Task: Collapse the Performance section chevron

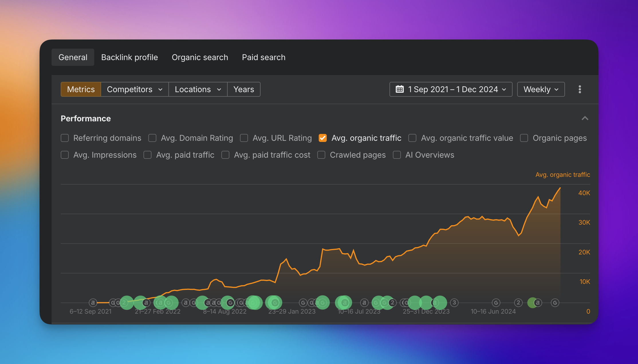Action: click(x=585, y=118)
